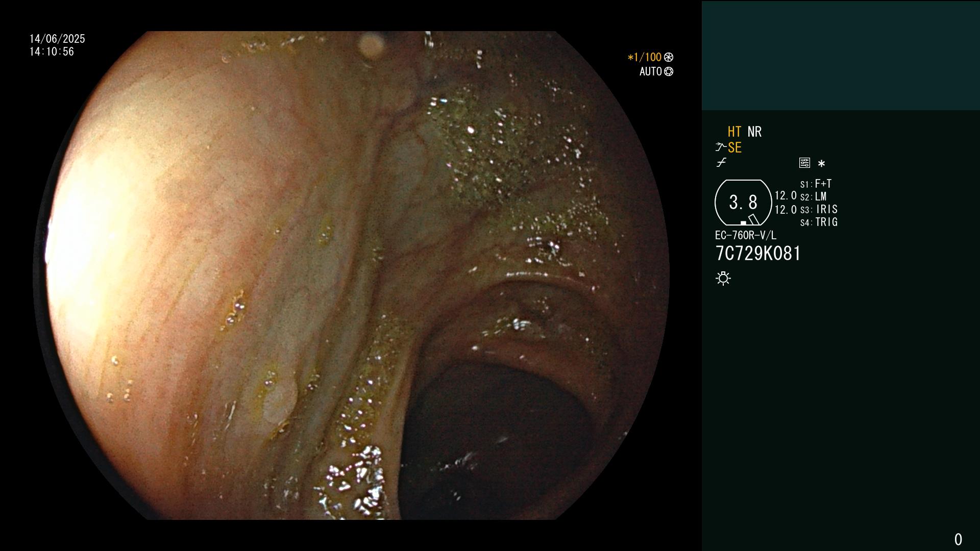Click the settings sliders icon
Screen dimensions: 980x551
point(804,163)
